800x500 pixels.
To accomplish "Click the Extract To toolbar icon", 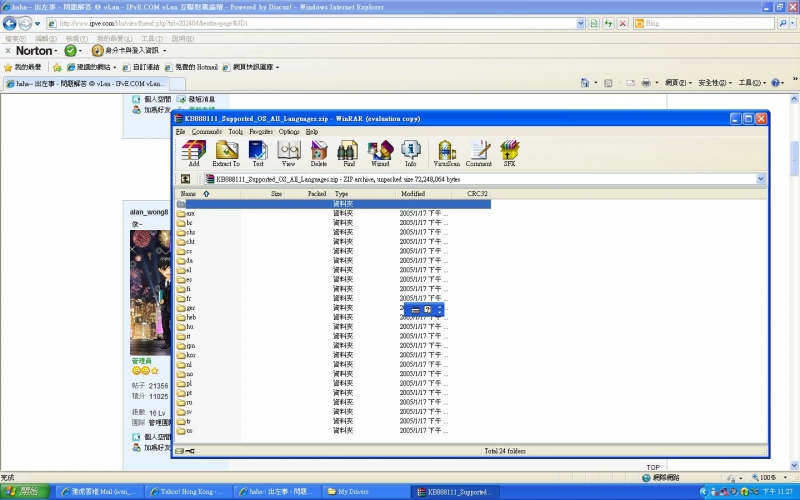I will [226, 152].
